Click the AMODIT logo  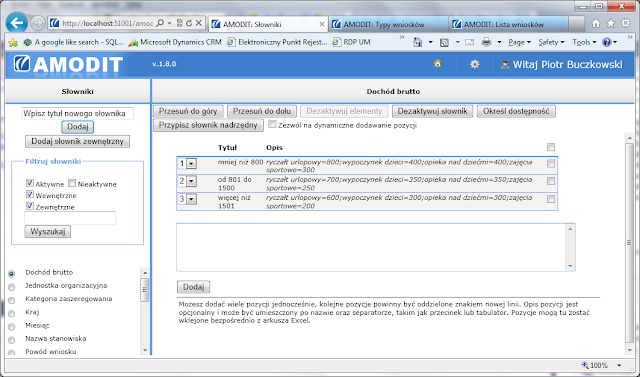tap(68, 64)
